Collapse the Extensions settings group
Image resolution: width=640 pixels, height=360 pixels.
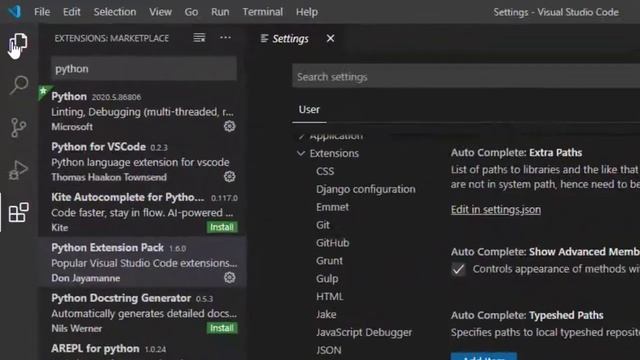(301, 153)
